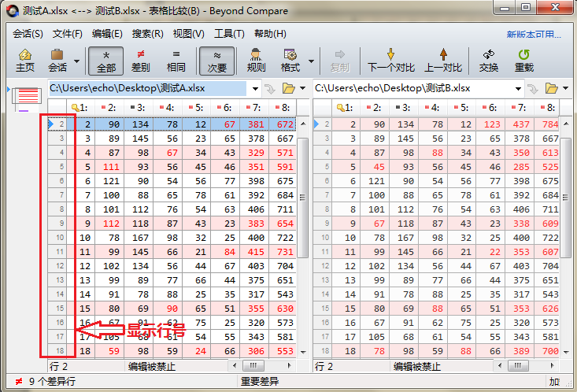Click the not-equal status bar icon

[x=18, y=381]
